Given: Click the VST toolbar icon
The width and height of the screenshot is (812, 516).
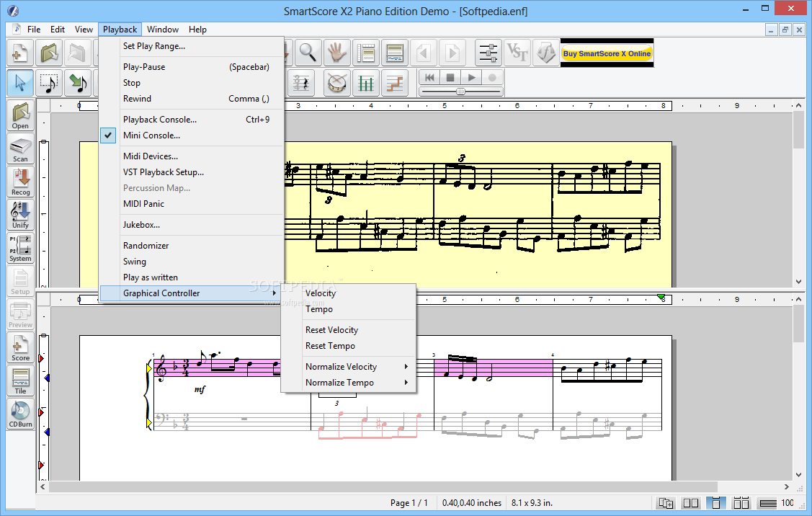Looking at the screenshot, I should coord(517,53).
